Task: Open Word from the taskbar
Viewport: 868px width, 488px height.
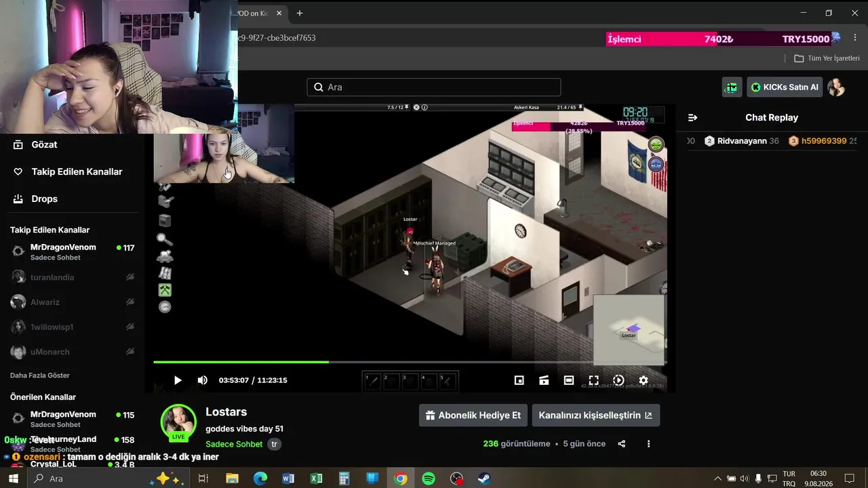Action: tap(288, 479)
